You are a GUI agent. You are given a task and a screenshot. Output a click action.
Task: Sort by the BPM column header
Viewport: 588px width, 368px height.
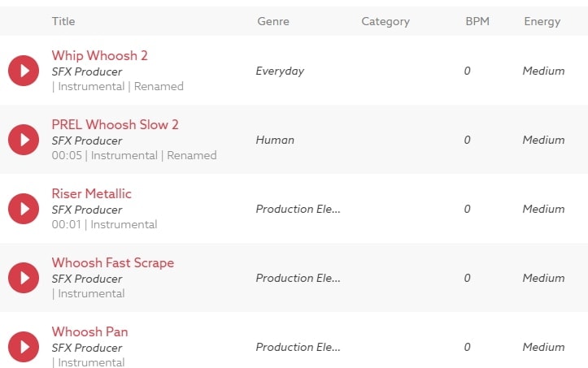[477, 21]
